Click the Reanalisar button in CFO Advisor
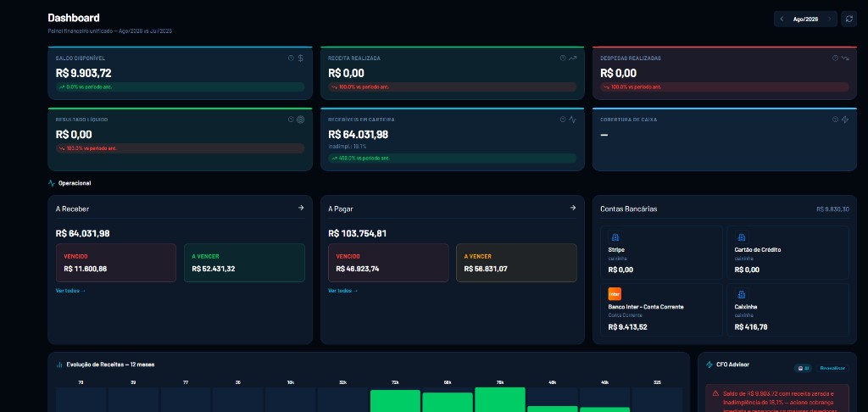This screenshot has height=412, width=868. 833,368
